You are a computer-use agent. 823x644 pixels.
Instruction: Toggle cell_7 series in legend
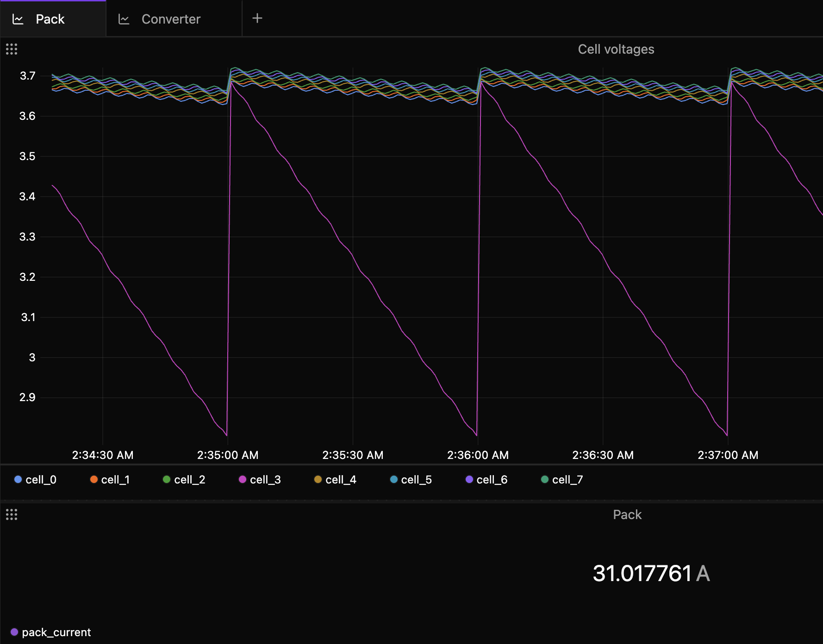tap(562, 480)
